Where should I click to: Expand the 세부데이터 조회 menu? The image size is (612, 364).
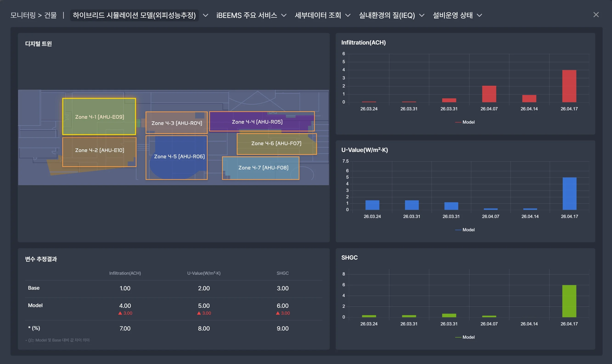click(322, 15)
